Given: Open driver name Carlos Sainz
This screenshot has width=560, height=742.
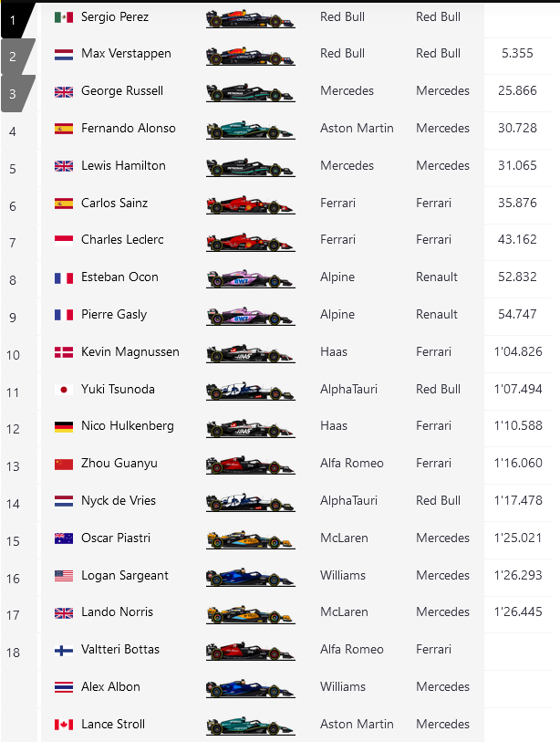Looking at the screenshot, I should coord(114,204).
